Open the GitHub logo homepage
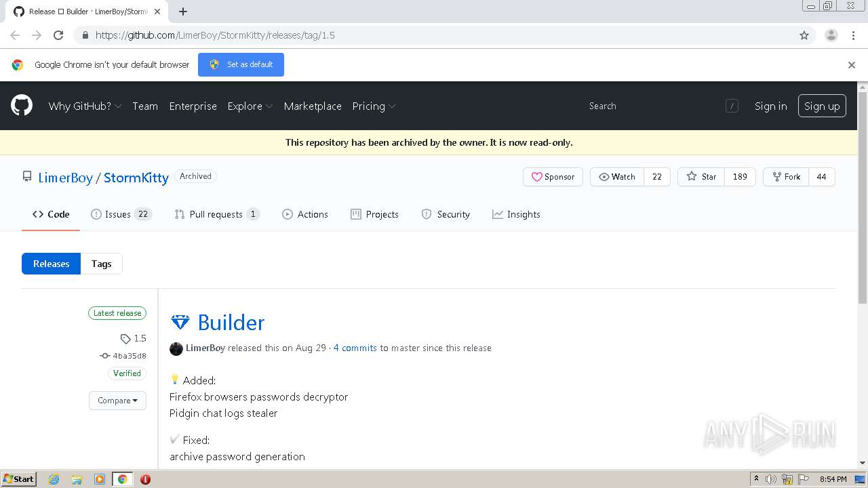 tap(22, 106)
